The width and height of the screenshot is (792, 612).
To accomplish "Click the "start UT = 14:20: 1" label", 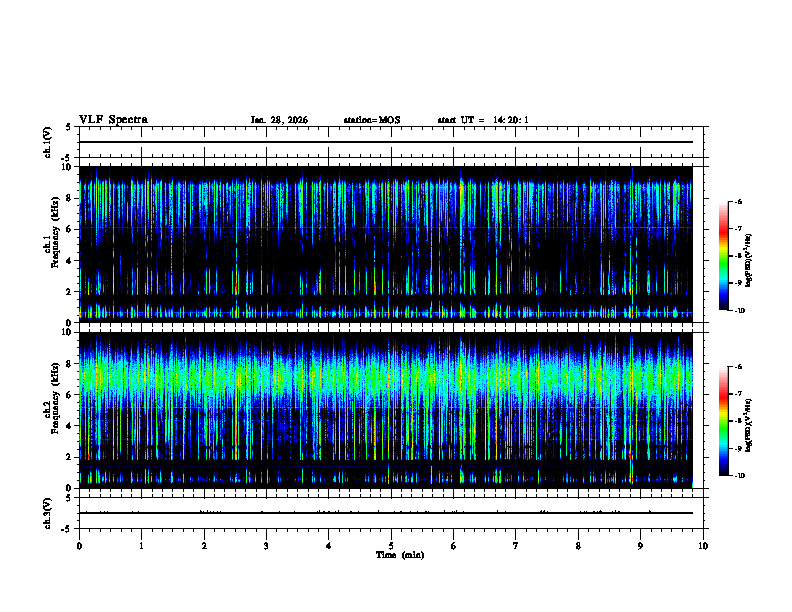I will (x=483, y=120).
